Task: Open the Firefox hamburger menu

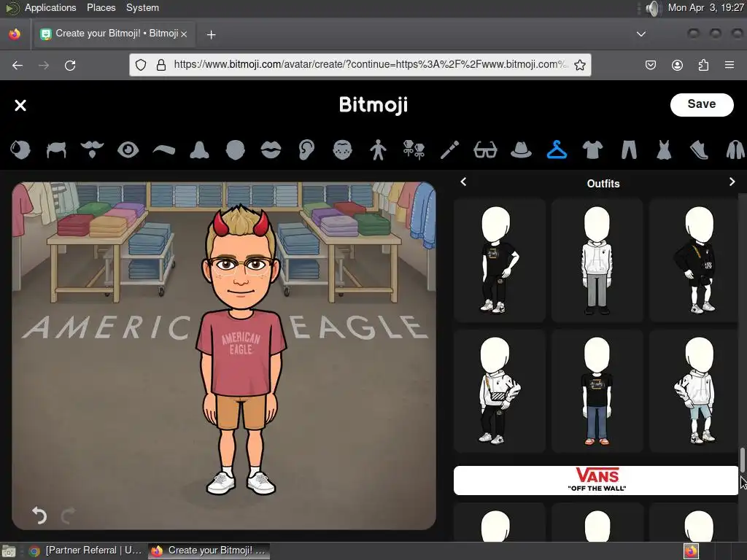Action: (729, 65)
